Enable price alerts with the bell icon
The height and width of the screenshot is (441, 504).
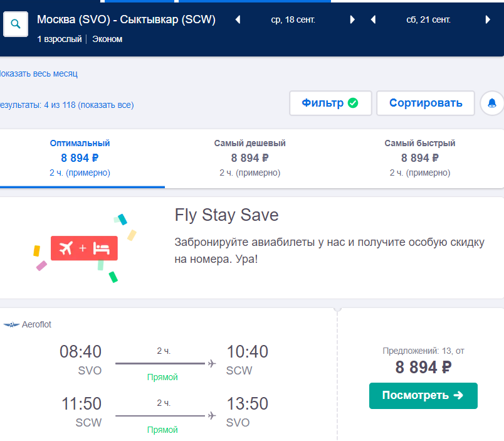(492, 103)
